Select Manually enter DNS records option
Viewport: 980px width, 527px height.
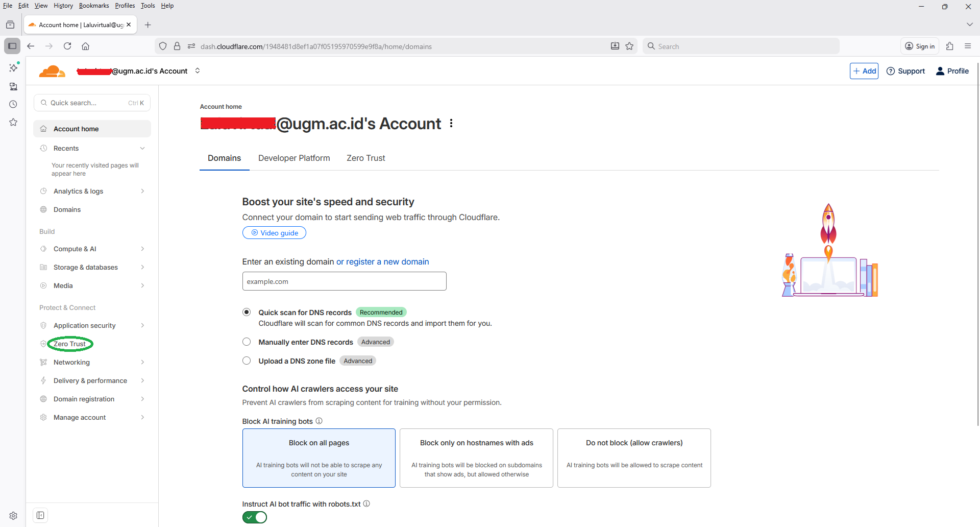pos(247,342)
